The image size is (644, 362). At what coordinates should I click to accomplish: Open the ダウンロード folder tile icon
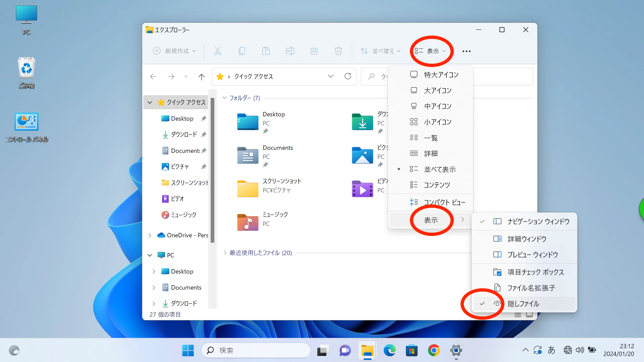point(362,122)
